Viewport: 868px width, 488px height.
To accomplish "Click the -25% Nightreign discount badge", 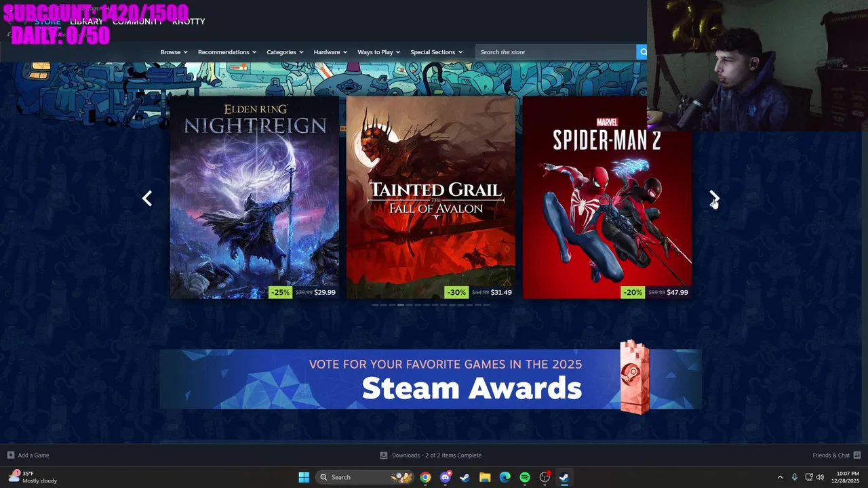I will (x=280, y=292).
